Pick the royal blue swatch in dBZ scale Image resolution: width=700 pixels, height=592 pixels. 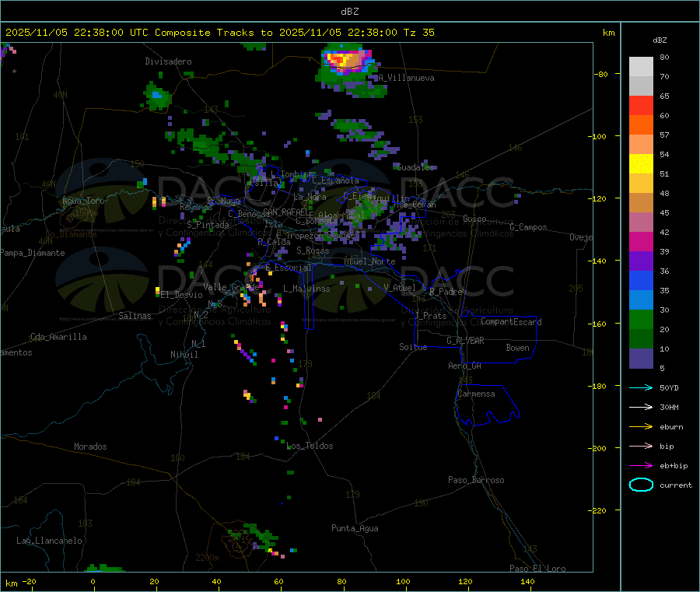(x=641, y=280)
